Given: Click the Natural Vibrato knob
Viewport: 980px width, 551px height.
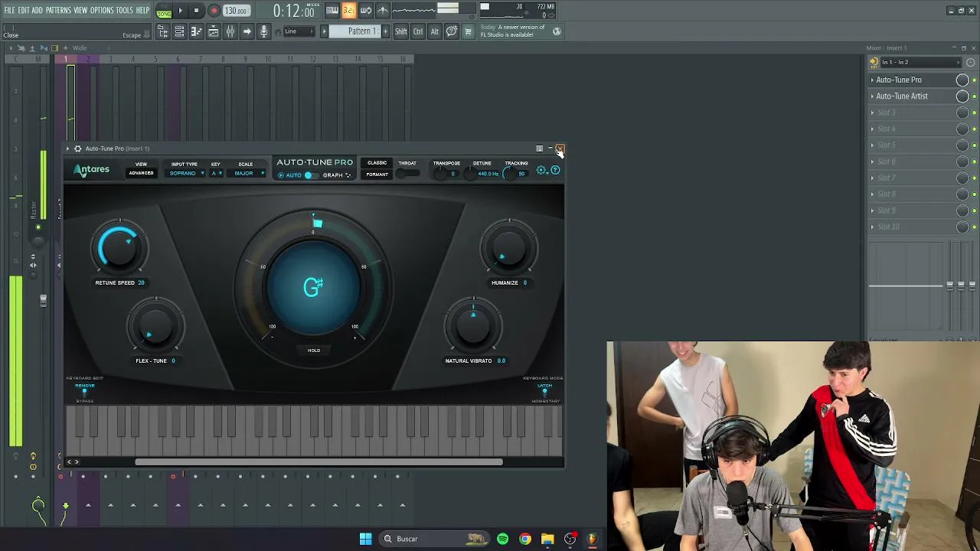Looking at the screenshot, I should point(472,326).
